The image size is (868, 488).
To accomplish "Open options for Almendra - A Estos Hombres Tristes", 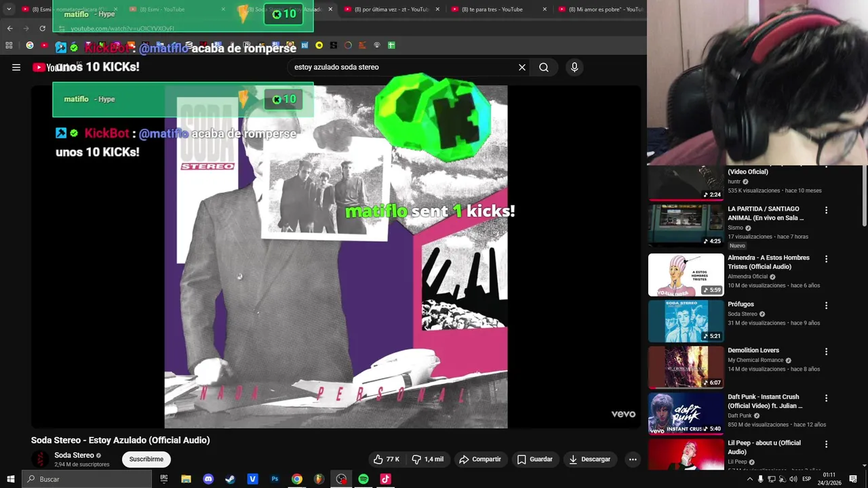I will [x=826, y=259].
